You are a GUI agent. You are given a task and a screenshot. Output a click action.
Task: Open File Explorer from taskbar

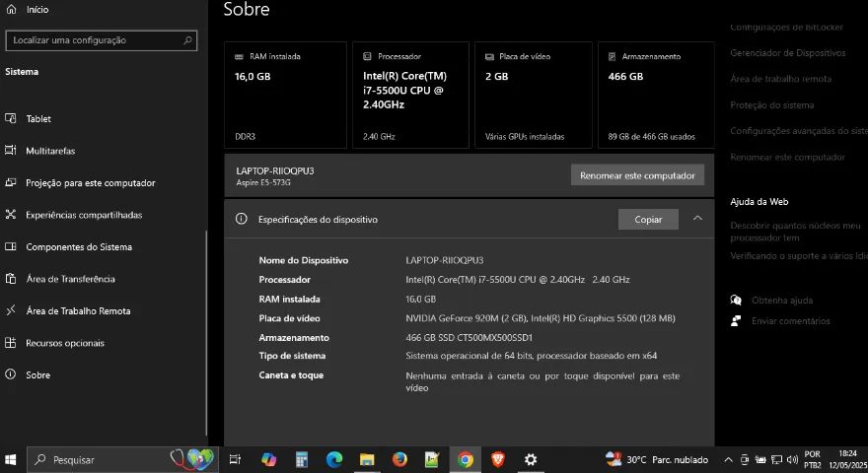point(367,460)
